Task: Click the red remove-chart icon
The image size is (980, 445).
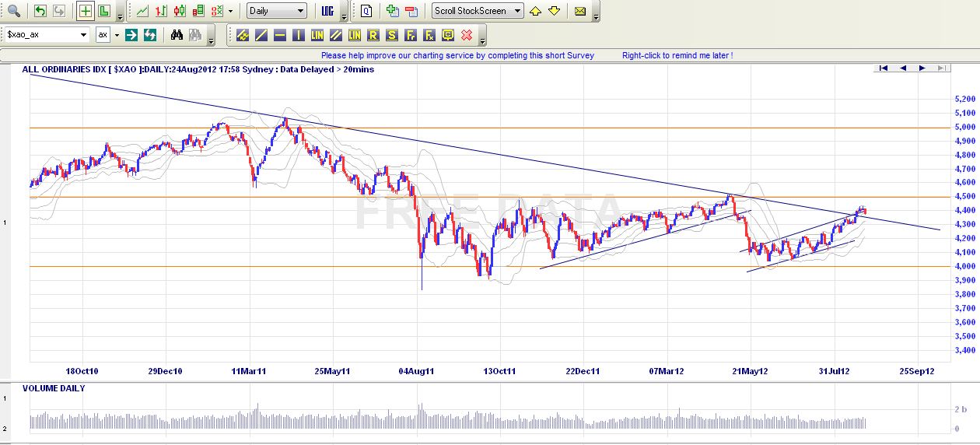Action: coord(411,11)
